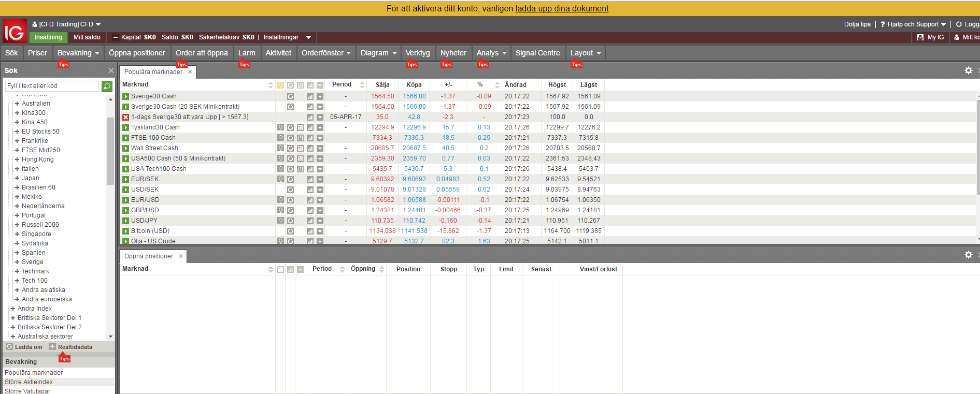Click the IG logo

(x=15, y=32)
